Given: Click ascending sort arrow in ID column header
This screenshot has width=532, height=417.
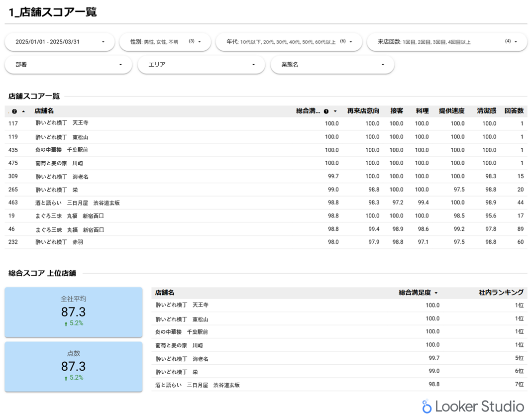Looking at the screenshot, I should [23, 111].
